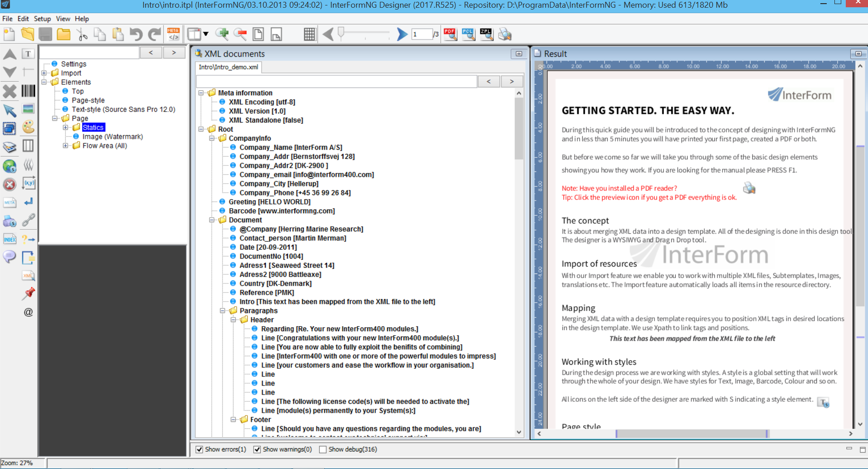Preview result as ZPL
868x469 pixels.
point(486,34)
